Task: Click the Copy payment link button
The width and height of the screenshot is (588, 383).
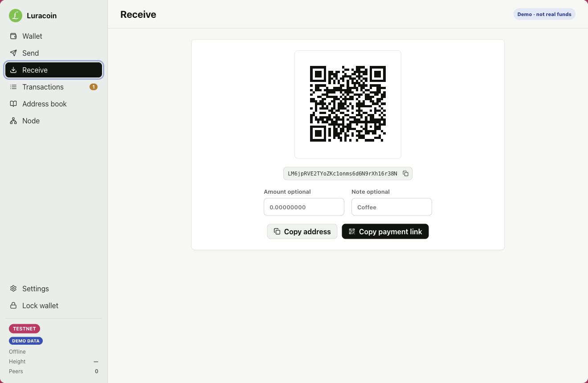Action: pos(385,232)
